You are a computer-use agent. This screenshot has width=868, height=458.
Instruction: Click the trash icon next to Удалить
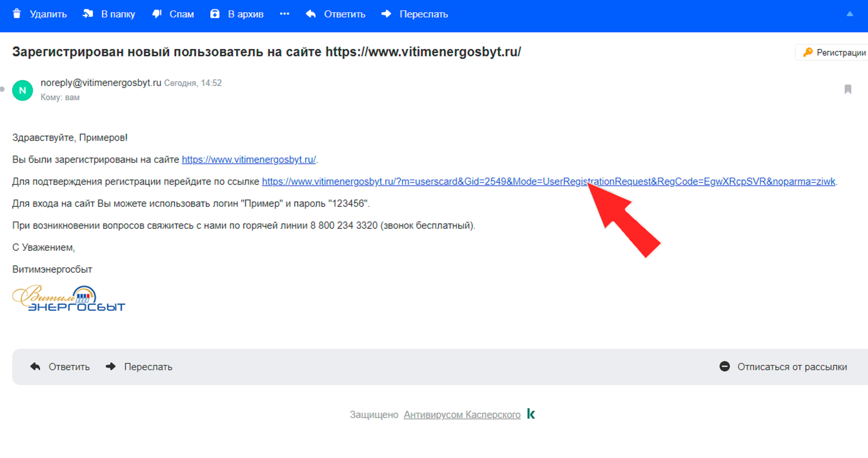click(17, 14)
